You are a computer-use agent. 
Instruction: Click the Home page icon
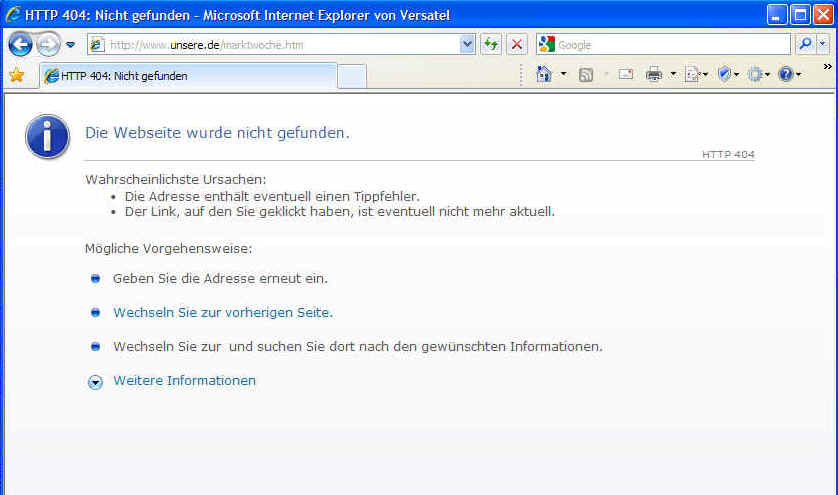(x=544, y=75)
